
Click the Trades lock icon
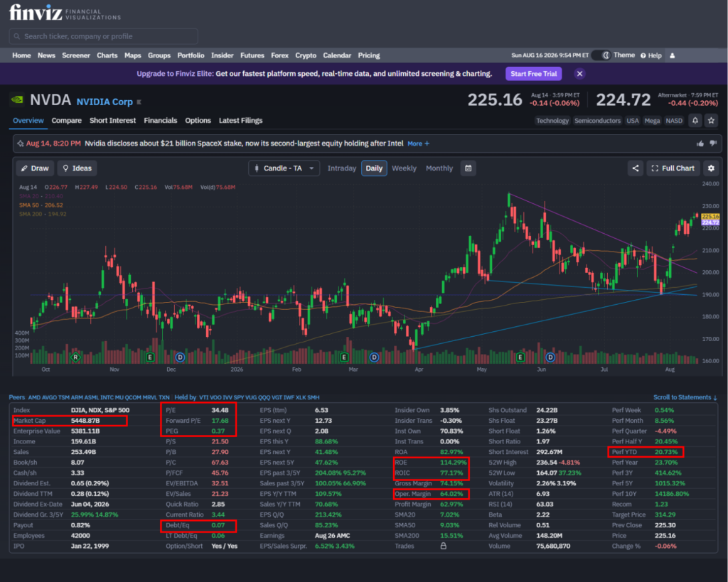(444, 546)
